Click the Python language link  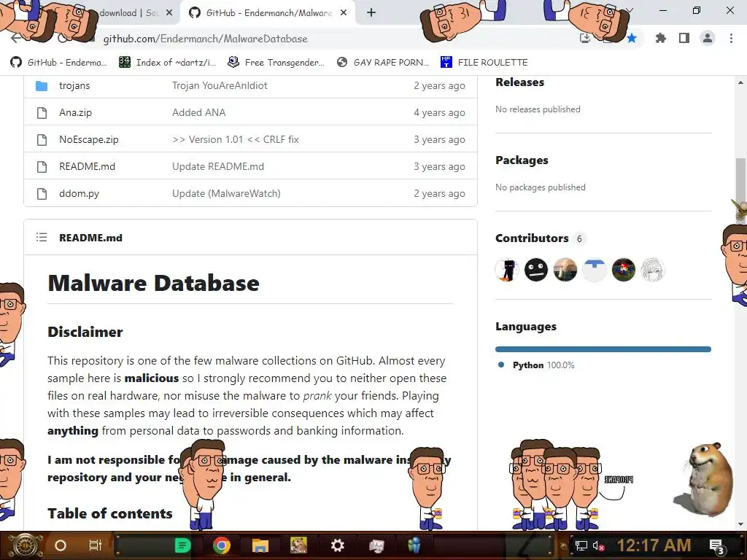pyautogui.click(x=543, y=365)
